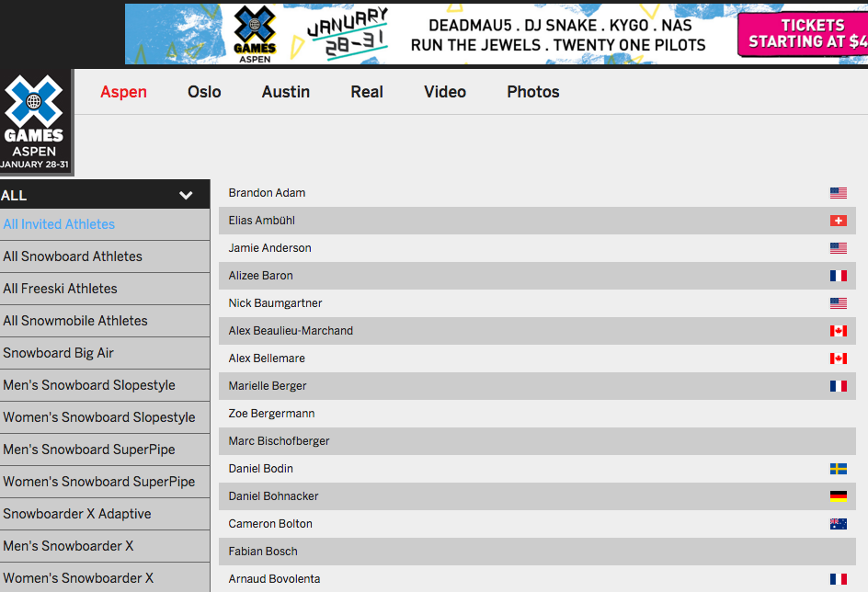Open Elias Ambühl athlete name
Viewport: 868px width, 592px height.
coord(262,221)
